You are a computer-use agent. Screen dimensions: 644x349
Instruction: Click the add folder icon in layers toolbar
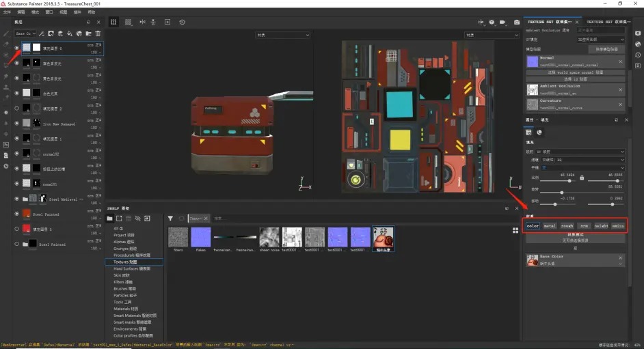tap(88, 33)
